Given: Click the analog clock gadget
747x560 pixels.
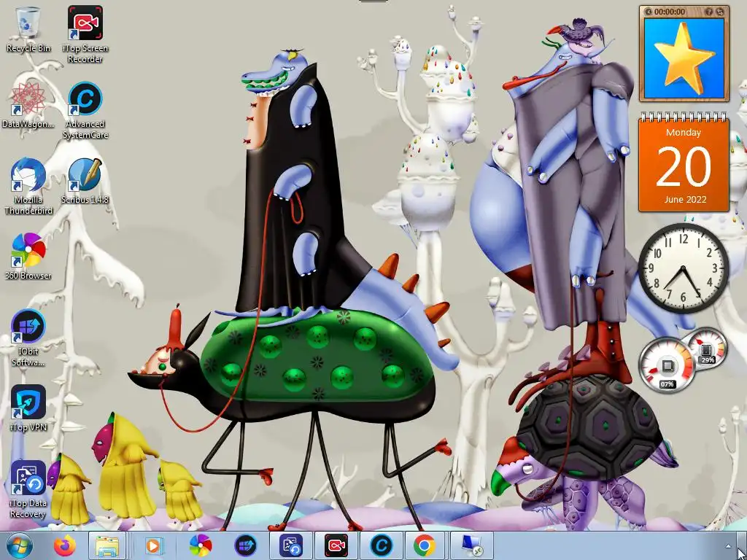Looking at the screenshot, I should tap(683, 268).
